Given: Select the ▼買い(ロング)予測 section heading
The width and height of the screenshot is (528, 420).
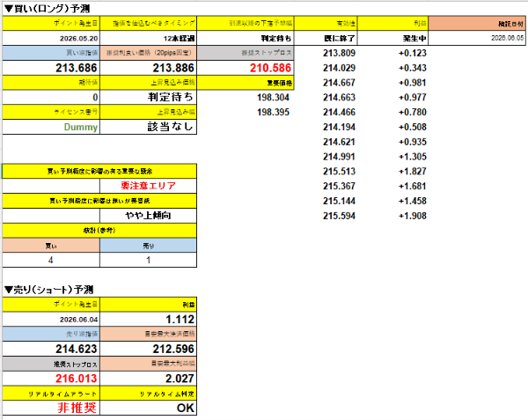Looking at the screenshot, I should pos(48,9).
